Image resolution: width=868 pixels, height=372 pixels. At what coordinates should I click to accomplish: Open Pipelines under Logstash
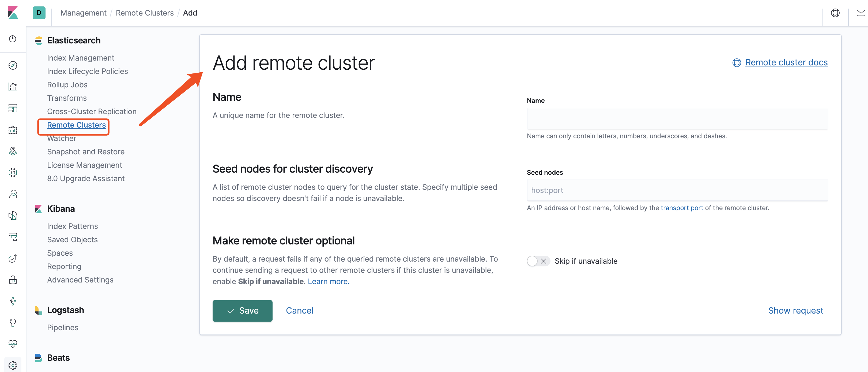pyautogui.click(x=62, y=328)
